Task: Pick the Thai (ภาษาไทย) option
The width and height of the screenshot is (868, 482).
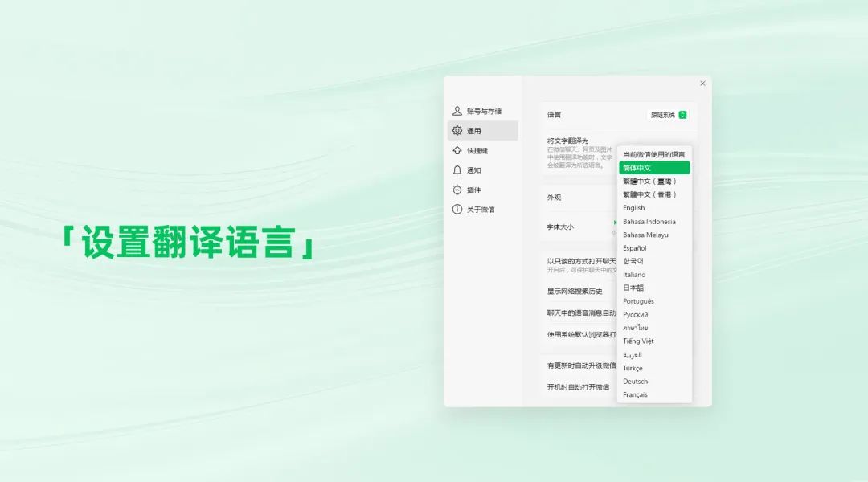Action: [x=653, y=328]
